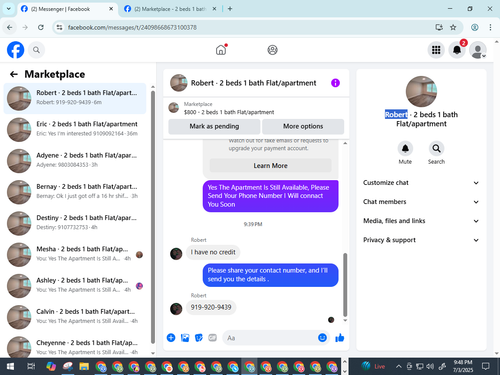This screenshot has width=500, height=375.
Task: Open the taskbar clock 9:48 PM
Action: coord(463,366)
